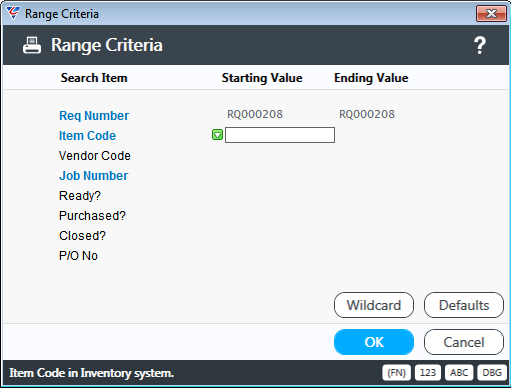Click the Search Item column header

(x=94, y=78)
